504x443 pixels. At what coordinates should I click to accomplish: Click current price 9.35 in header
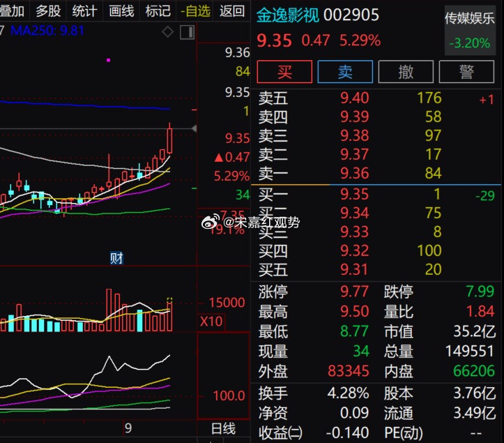pyautogui.click(x=274, y=41)
